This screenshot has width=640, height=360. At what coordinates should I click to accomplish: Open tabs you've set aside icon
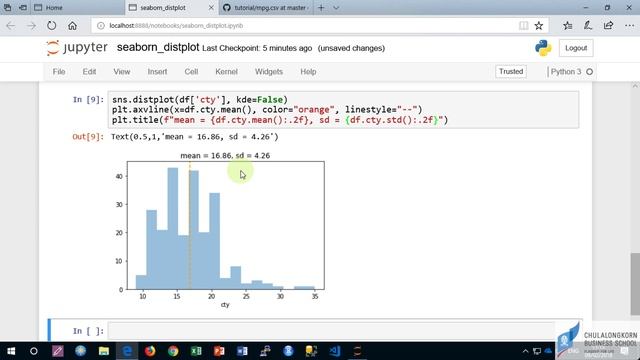tap(7, 8)
